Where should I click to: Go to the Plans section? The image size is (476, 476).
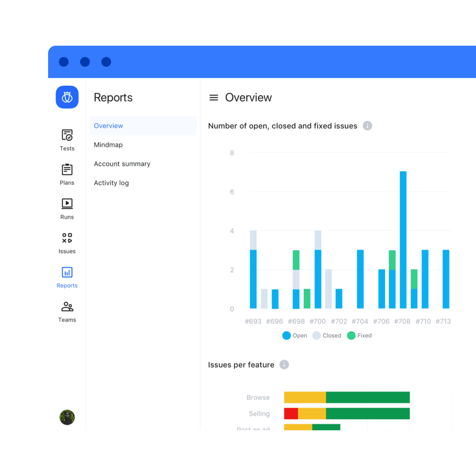click(67, 174)
